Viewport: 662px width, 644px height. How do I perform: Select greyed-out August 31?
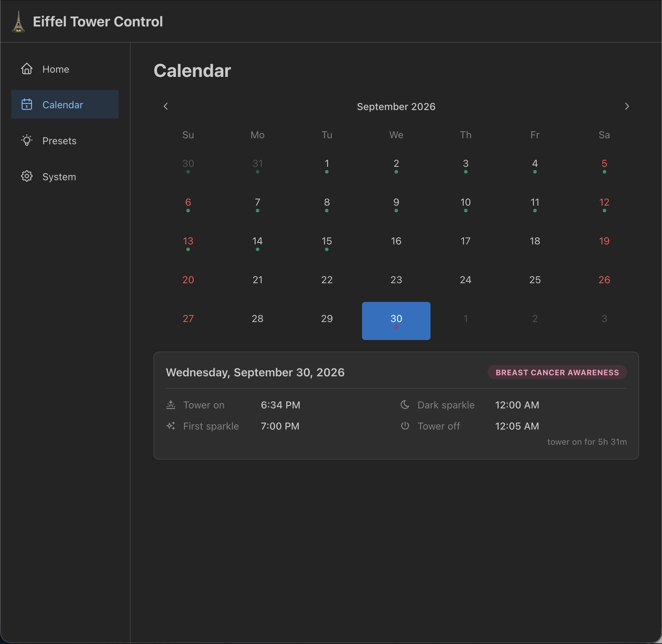(258, 166)
